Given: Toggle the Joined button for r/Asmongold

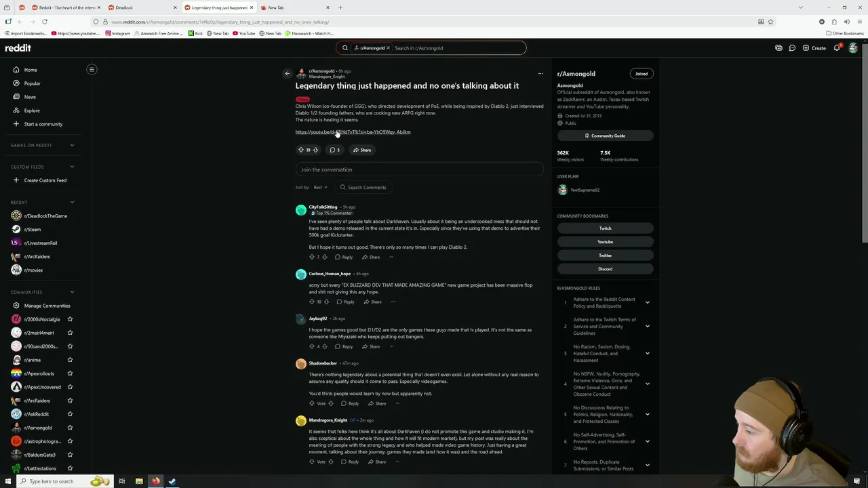Looking at the screenshot, I should 642,73.
